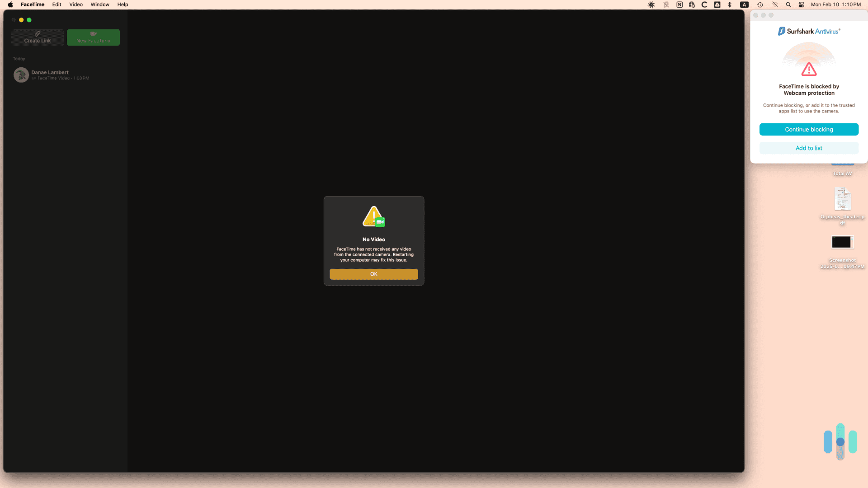The width and height of the screenshot is (868, 488).
Task: Open the Apple menu
Action: tap(10, 5)
